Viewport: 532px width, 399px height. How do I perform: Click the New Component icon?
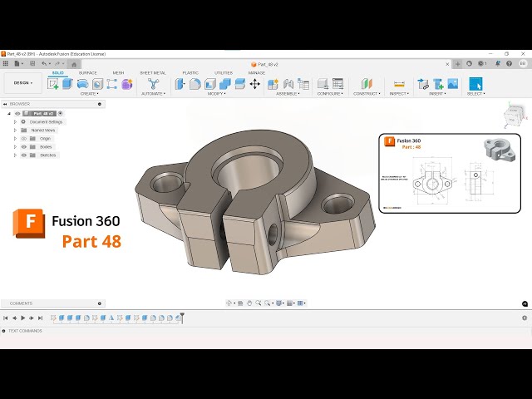click(x=273, y=84)
